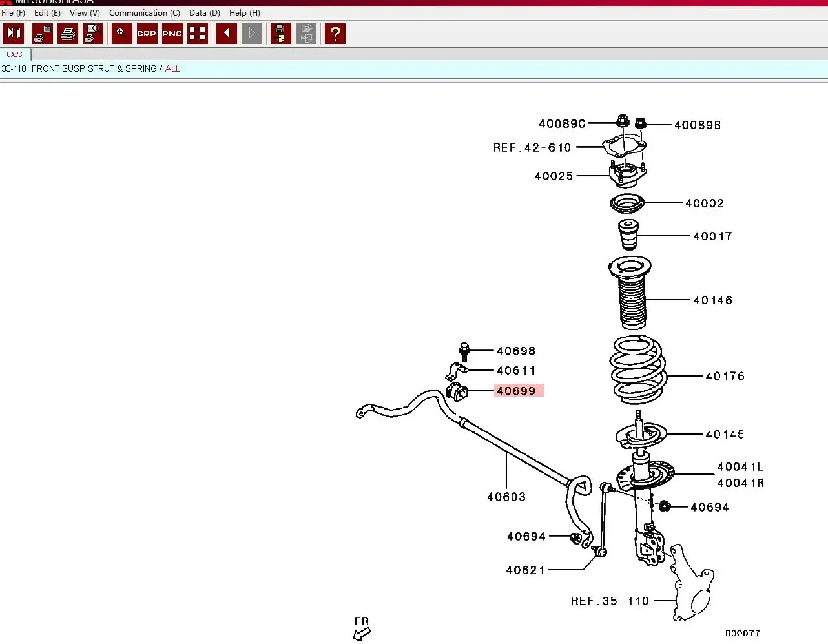The height and width of the screenshot is (644, 828).
Task: Select part number 40041R in diagram
Action: tap(740, 483)
